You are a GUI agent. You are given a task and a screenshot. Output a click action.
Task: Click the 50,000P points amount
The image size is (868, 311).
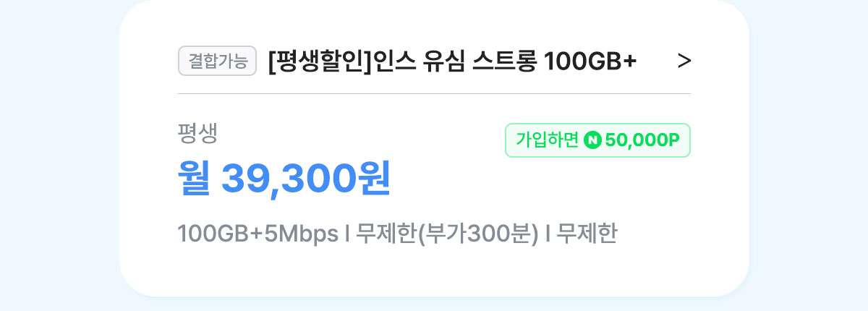coord(642,140)
